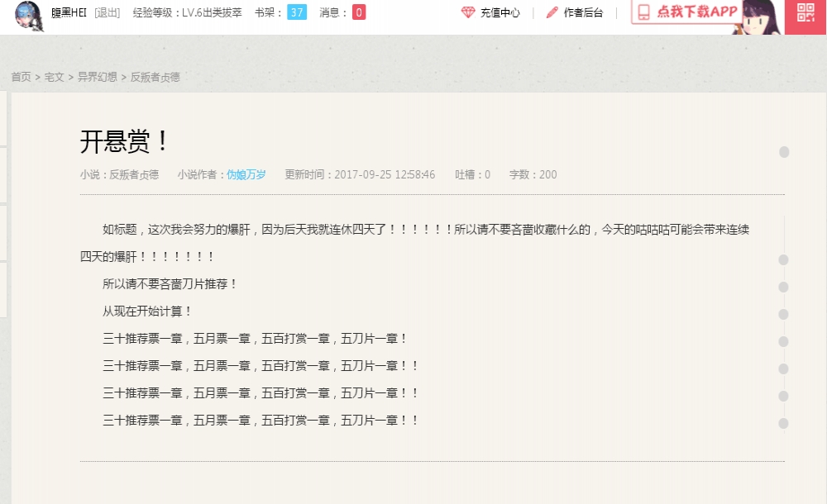Go to 首页 in breadcrumb
Image resolution: width=827 pixels, height=504 pixels.
[22, 77]
